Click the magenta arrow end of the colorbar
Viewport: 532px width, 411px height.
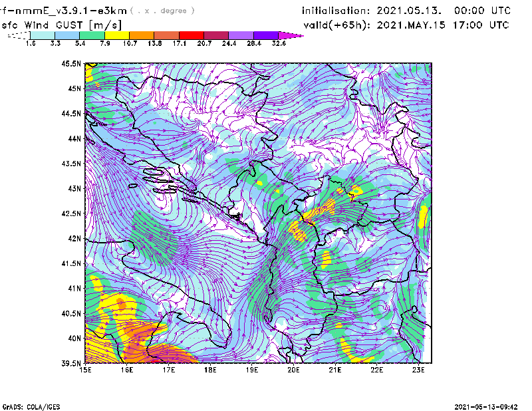[x=291, y=35]
